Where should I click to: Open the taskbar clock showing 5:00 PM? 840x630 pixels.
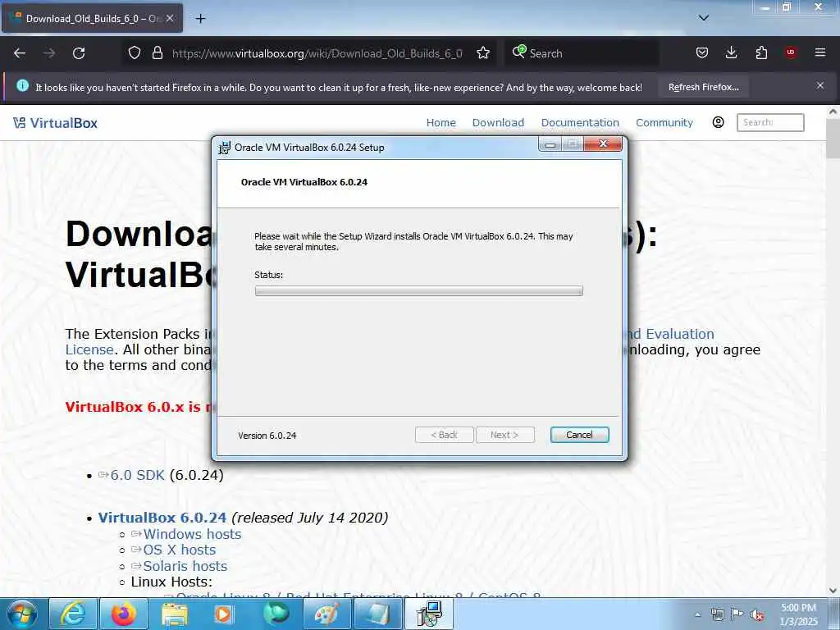point(799,614)
